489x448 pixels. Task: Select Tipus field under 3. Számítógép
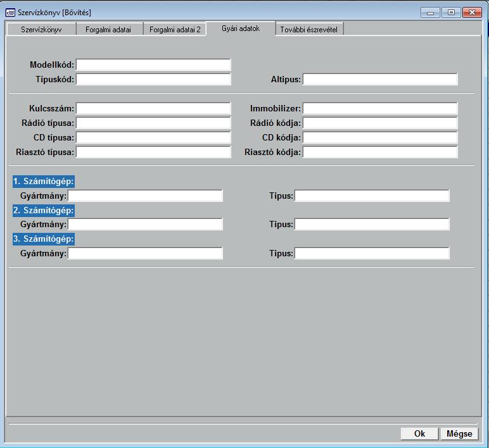372,253
